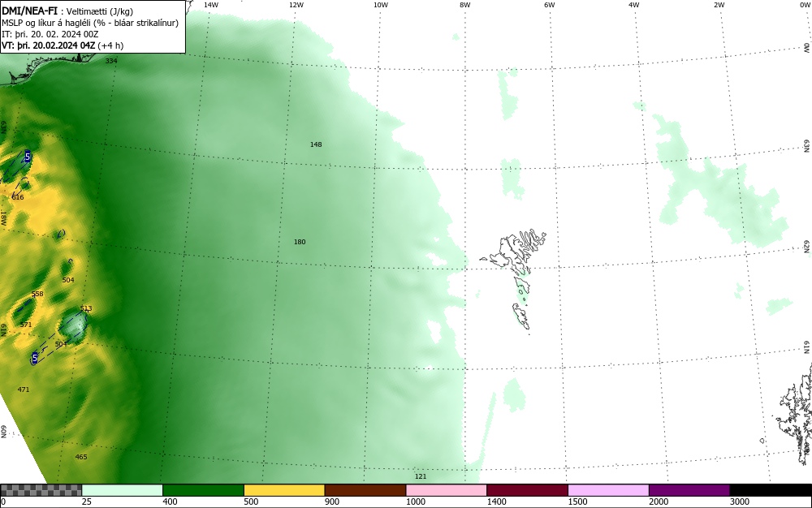Viewport: 812px width, 508px height.
Task: Click the yellow 500–900 legend swatch
Action: click(284, 490)
